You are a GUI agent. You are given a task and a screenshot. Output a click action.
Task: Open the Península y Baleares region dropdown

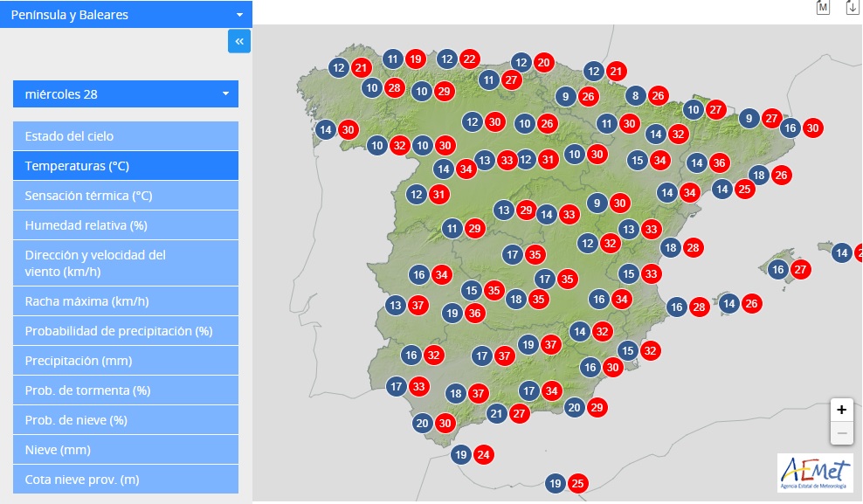coord(126,15)
